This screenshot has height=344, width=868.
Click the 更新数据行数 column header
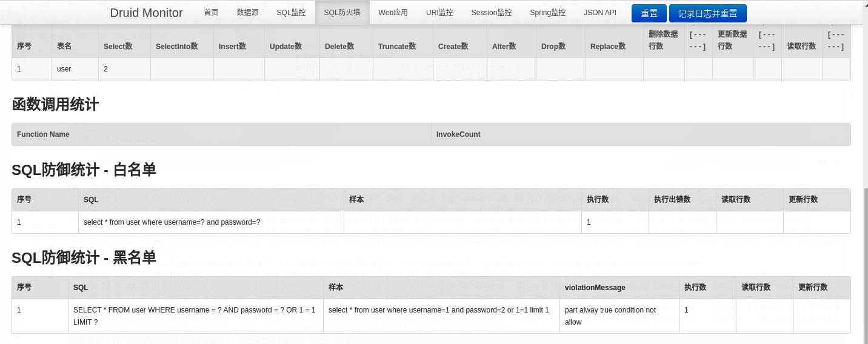[x=732, y=40]
